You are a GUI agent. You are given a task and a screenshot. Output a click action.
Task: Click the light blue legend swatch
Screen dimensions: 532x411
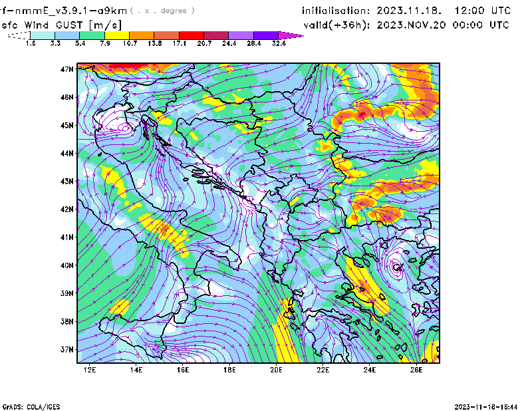coord(67,35)
